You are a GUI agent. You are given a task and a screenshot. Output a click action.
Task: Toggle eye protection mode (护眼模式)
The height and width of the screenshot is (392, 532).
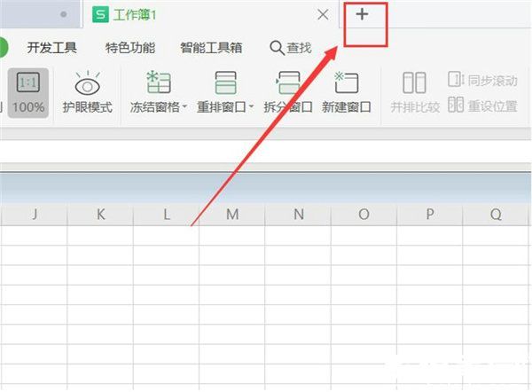[87, 92]
